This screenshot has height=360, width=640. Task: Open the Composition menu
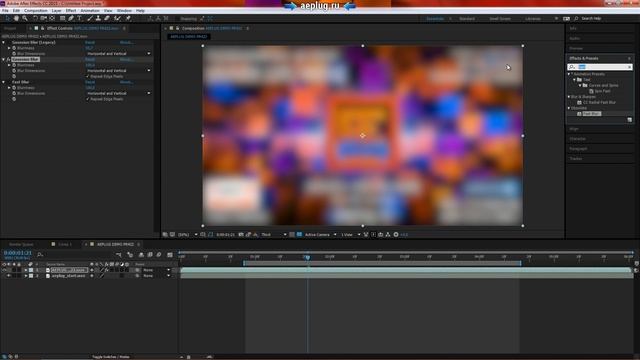tap(36, 11)
